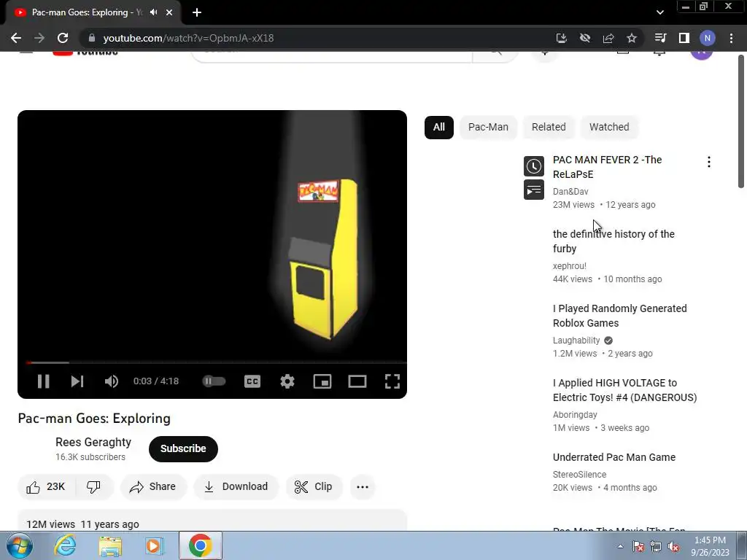Toggle the autoplay switch in the player

coord(214,381)
